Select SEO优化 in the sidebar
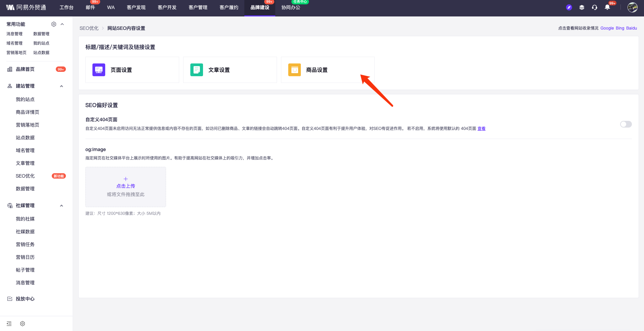The width and height of the screenshot is (644, 331). click(25, 176)
